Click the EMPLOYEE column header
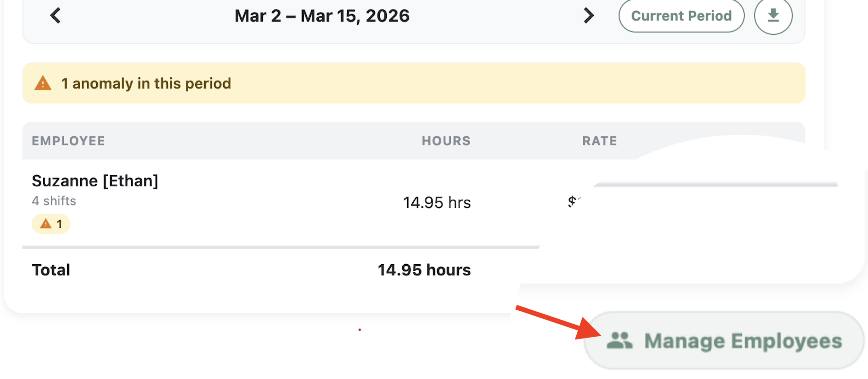 (68, 141)
